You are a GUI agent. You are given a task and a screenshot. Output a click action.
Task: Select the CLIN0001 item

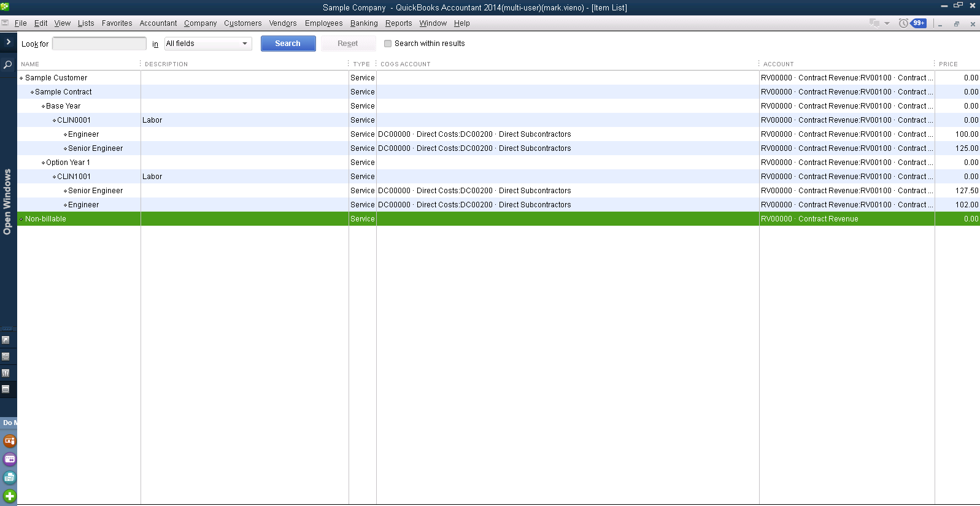click(x=74, y=120)
